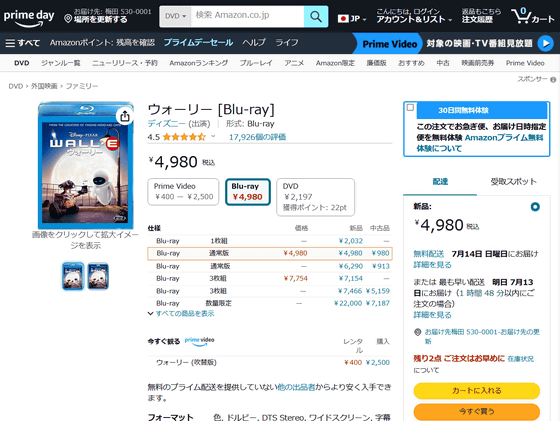Open ブルーレイ submenu item
The height and width of the screenshot is (421, 560).
pyautogui.click(x=256, y=63)
